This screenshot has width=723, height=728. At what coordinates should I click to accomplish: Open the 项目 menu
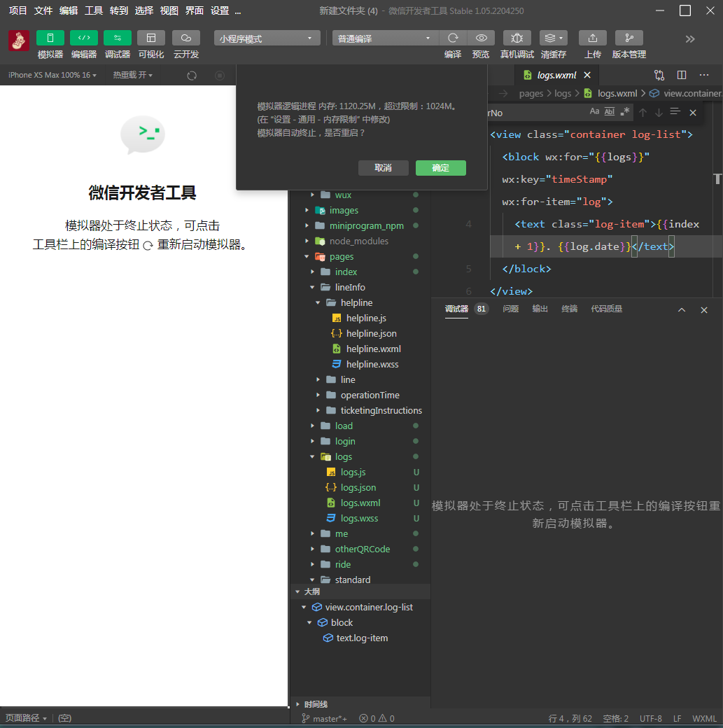tap(17, 10)
